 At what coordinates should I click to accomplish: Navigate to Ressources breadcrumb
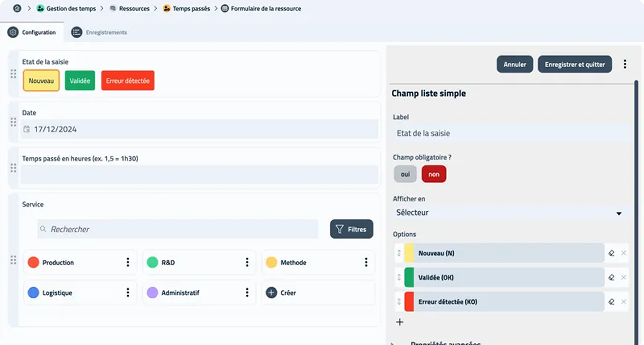pos(129,8)
